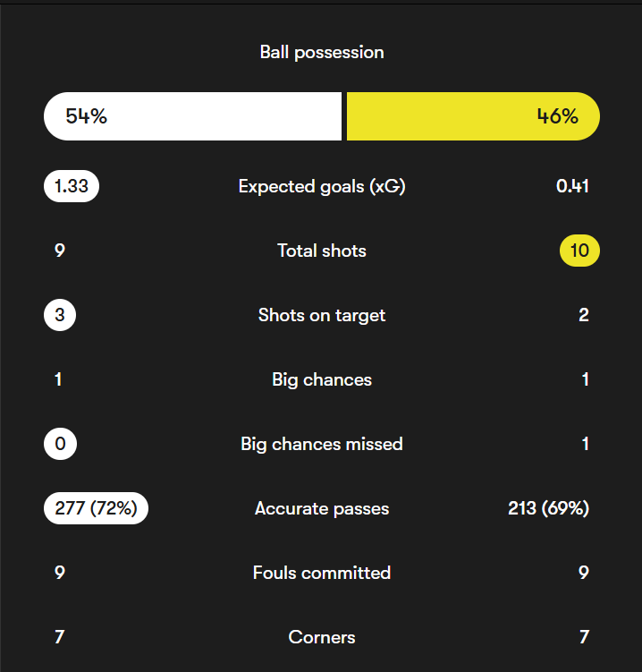
Task: Select the Total shots label
Action: pos(322,251)
